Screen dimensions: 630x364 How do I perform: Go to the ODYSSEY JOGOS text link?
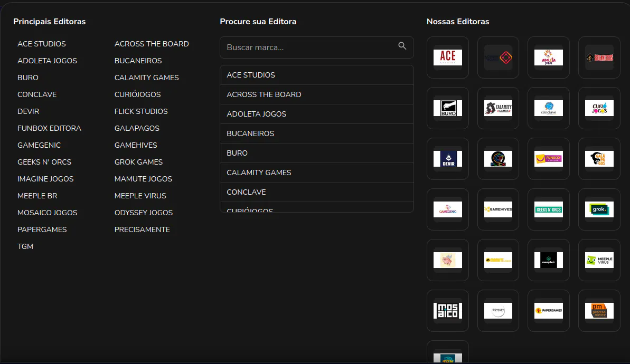coord(144,213)
